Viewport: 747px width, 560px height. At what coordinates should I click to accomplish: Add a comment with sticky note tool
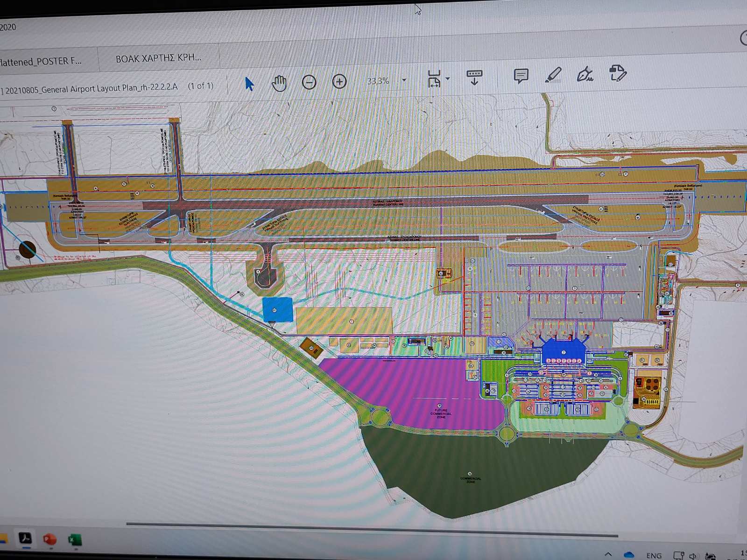521,76
